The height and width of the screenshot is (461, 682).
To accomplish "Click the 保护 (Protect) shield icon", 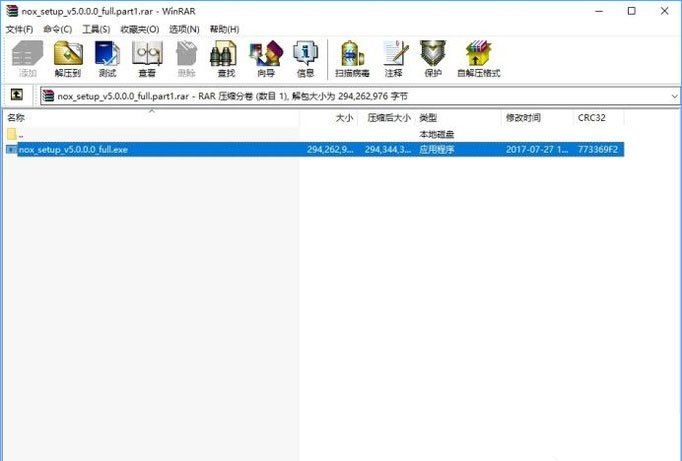I will pyautogui.click(x=433, y=59).
